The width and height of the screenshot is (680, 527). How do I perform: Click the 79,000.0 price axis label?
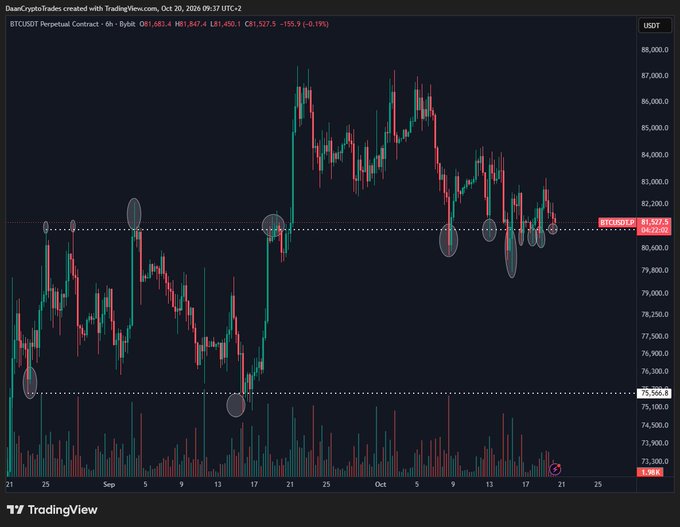[655, 293]
